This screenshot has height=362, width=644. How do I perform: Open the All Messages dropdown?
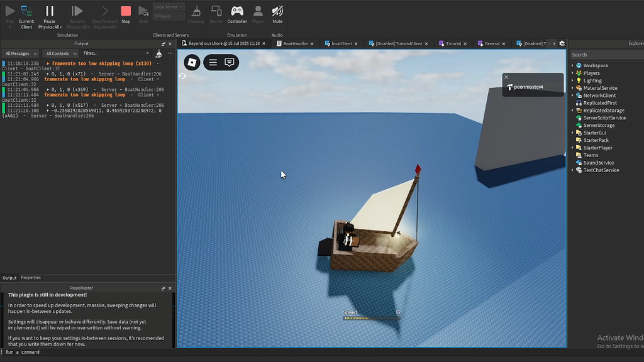click(20, 53)
